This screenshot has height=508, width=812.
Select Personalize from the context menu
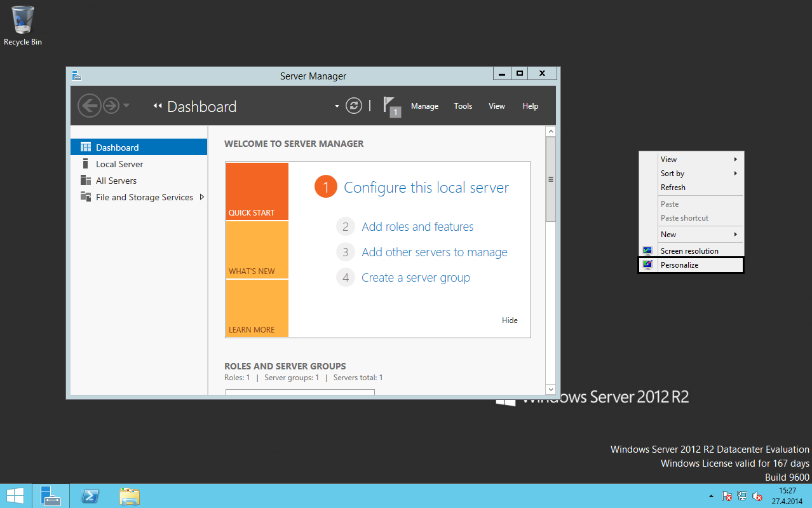pyautogui.click(x=679, y=265)
